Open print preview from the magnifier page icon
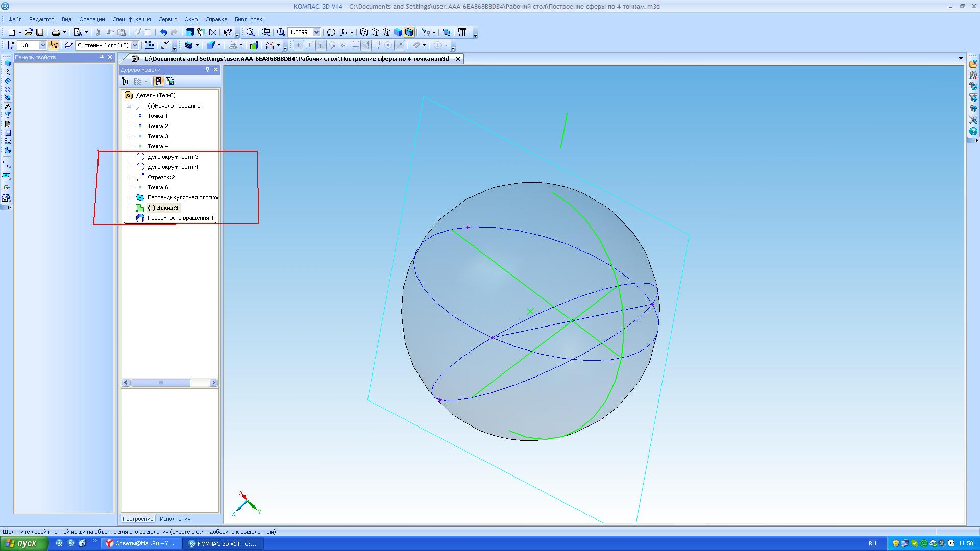 [x=78, y=32]
